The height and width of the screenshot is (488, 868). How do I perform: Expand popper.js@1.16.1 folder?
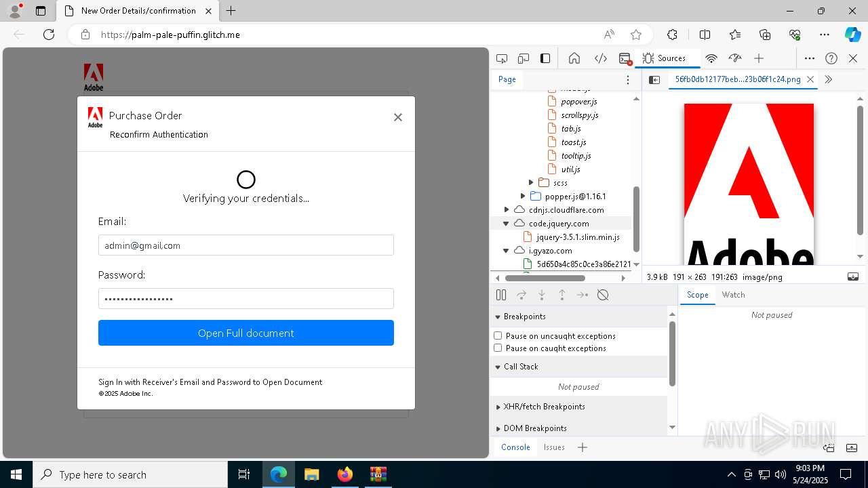point(523,196)
